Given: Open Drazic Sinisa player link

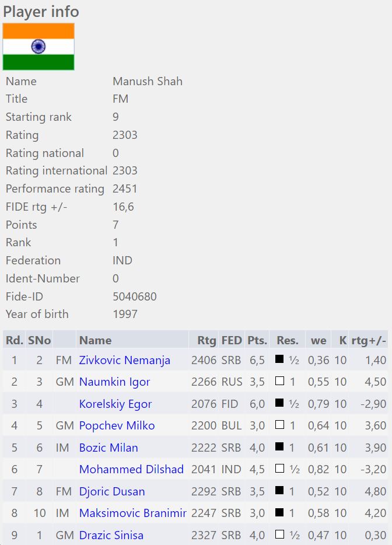Looking at the screenshot, I should click(x=111, y=535).
